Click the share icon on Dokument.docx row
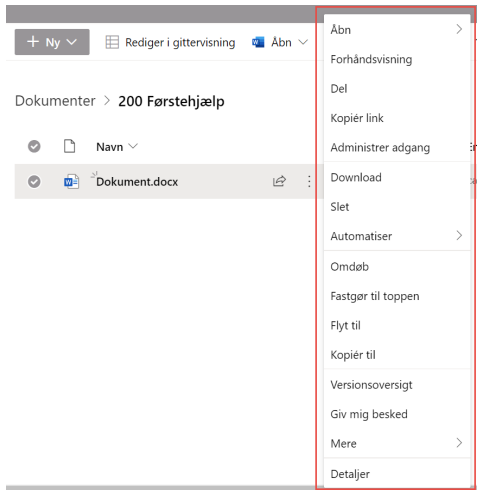This screenshot has height=495, width=481. tap(279, 181)
